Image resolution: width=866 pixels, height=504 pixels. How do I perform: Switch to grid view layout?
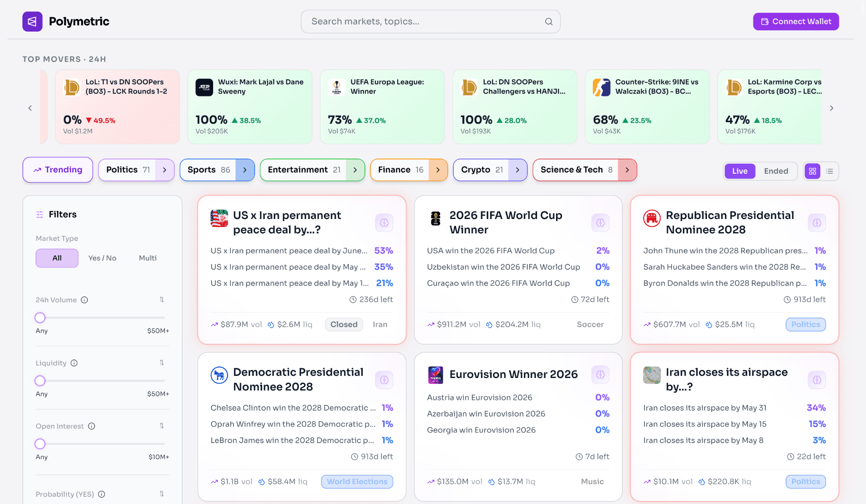coord(812,171)
